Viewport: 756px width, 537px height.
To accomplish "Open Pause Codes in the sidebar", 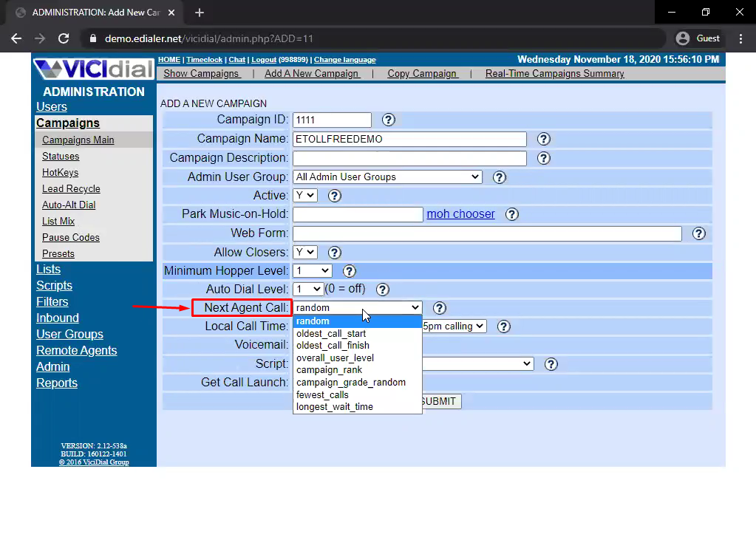I will 71,238.
